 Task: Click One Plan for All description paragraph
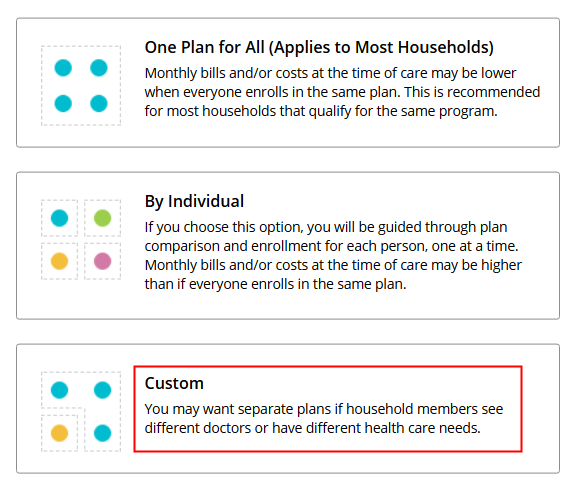(x=342, y=92)
